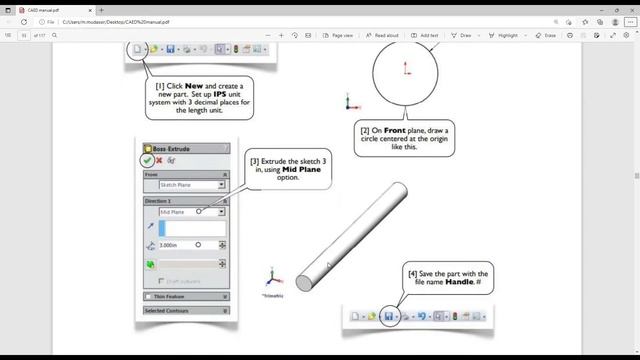Click the green OK checkmark in Boss-Extrude

click(x=147, y=160)
